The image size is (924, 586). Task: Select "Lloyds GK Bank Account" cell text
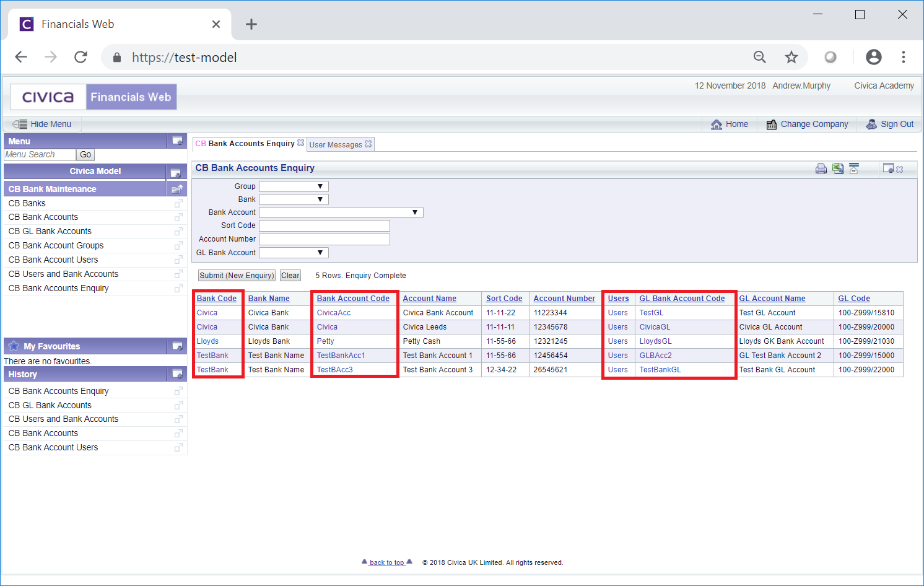[782, 341]
